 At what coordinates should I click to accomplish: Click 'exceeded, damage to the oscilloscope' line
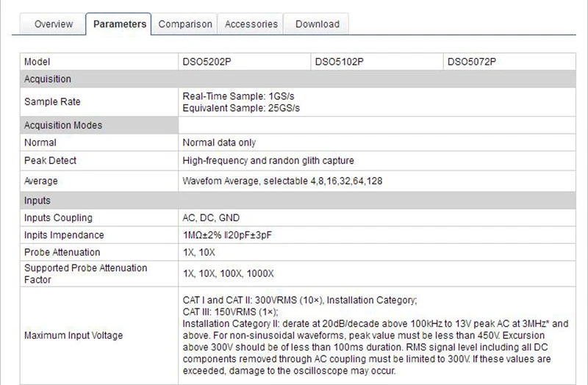coord(289,371)
